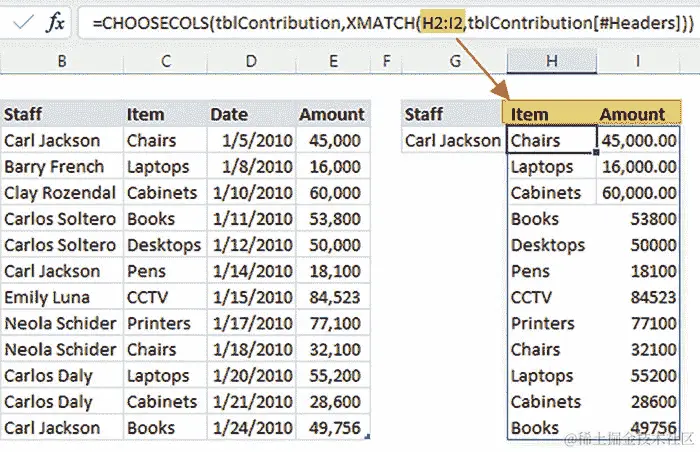Click the highlighted Item header cell
The height and width of the screenshot is (452, 700).
pos(550,113)
